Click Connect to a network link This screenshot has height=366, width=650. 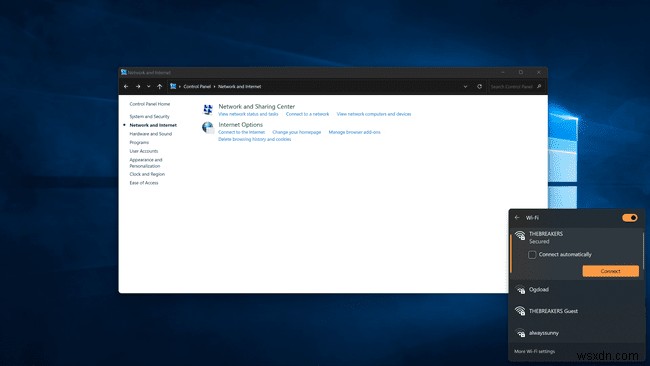[307, 114]
